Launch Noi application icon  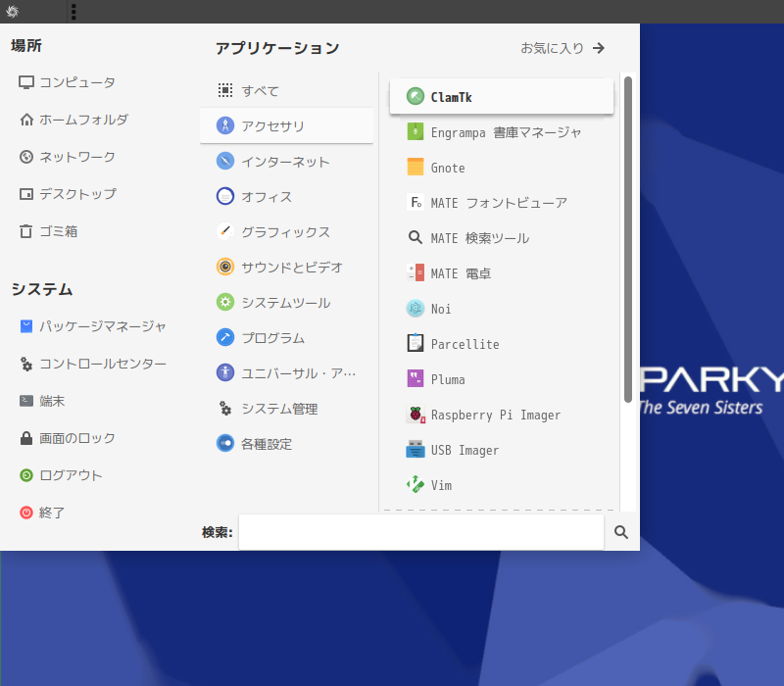coord(415,309)
